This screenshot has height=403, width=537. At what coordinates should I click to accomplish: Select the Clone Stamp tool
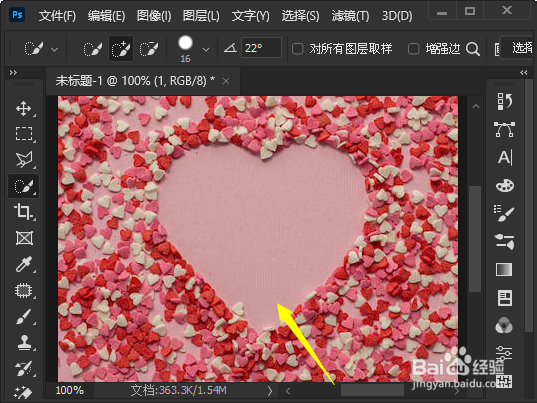pos(24,342)
